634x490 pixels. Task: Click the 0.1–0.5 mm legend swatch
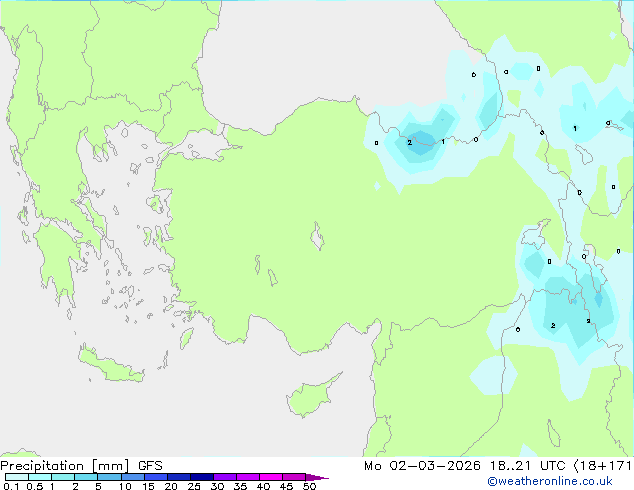click(x=17, y=477)
